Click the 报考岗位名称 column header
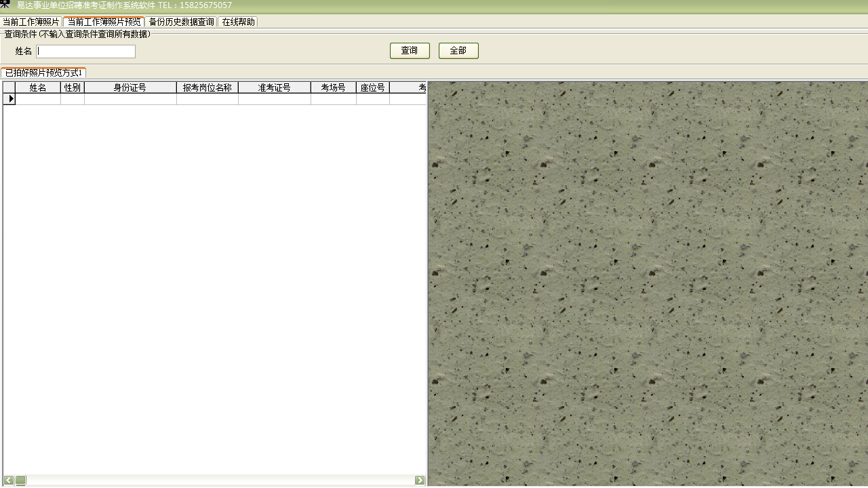The width and height of the screenshot is (868, 488). [207, 87]
